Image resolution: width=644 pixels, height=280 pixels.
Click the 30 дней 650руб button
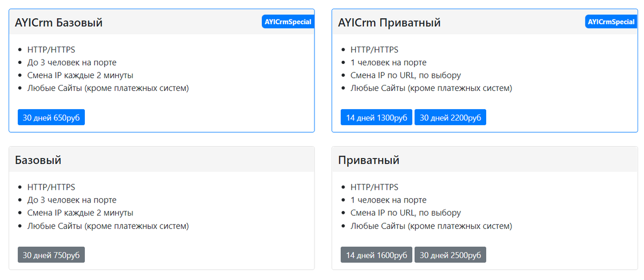coord(51,118)
